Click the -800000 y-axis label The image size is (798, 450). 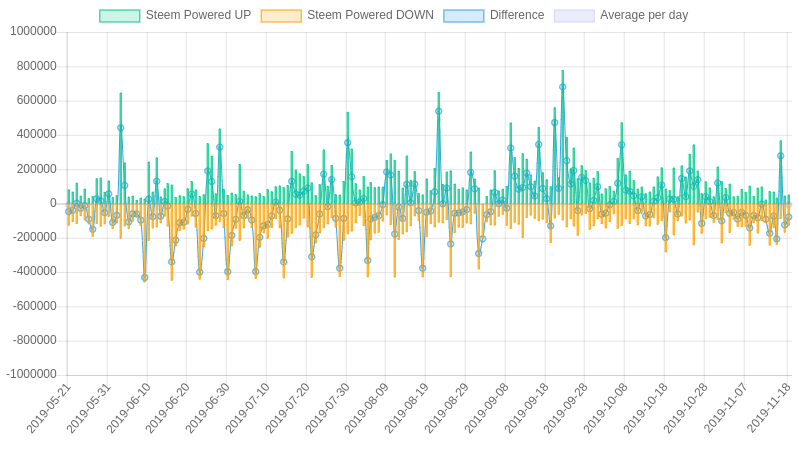click(34, 340)
